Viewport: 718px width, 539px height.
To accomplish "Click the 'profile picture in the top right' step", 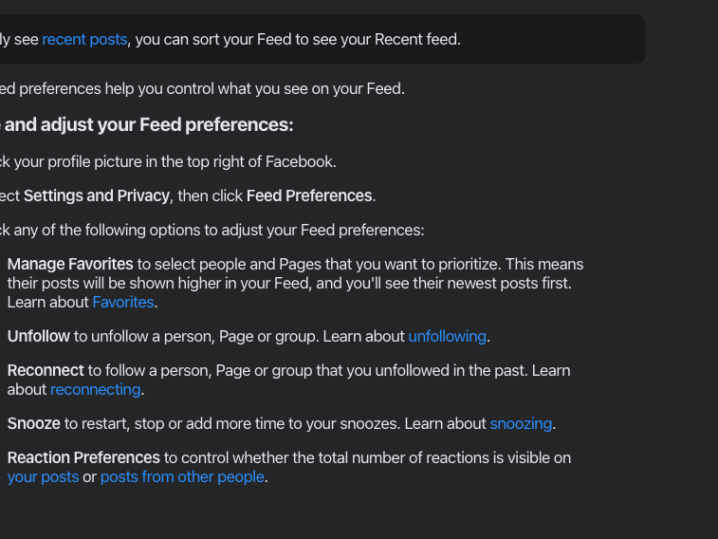I will click(x=168, y=162).
